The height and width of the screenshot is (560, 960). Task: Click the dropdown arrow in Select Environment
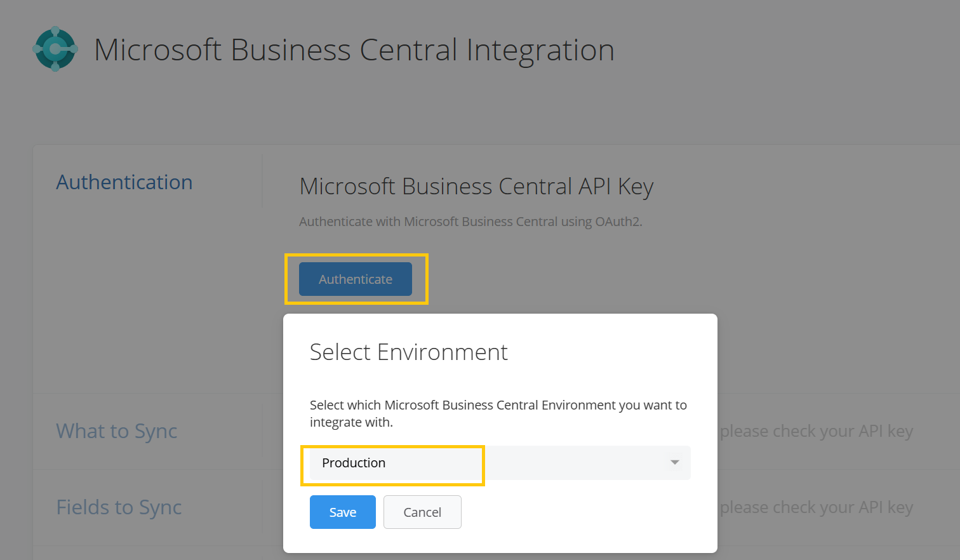[675, 462]
